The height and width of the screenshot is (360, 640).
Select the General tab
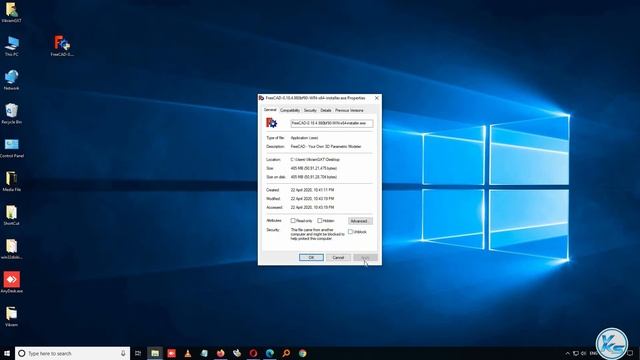click(270, 110)
